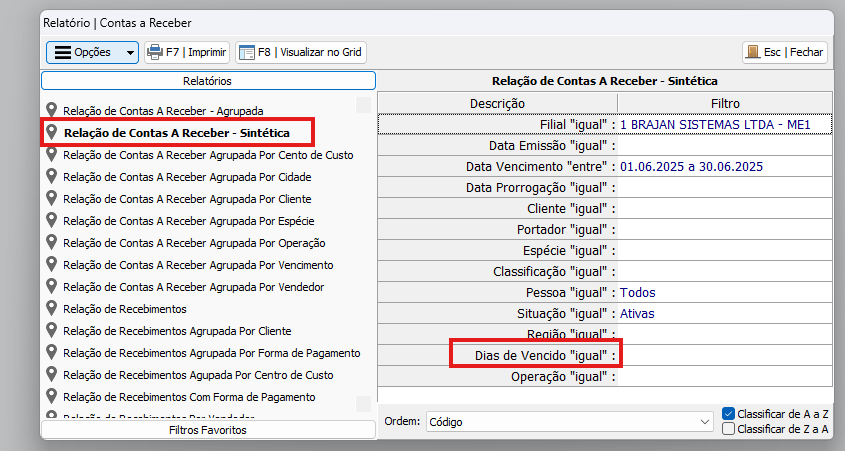Open the Opções dropdown arrow

129,52
